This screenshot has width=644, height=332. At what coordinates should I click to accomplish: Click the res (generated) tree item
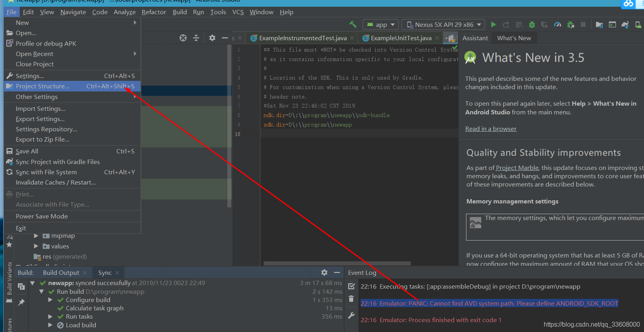pyautogui.click(x=60, y=257)
